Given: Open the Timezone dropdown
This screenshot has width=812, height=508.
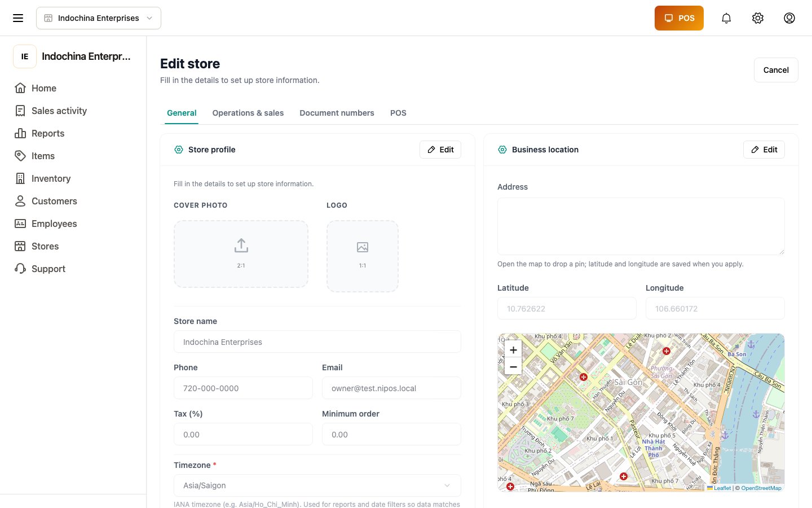Looking at the screenshot, I should tap(317, 485).
